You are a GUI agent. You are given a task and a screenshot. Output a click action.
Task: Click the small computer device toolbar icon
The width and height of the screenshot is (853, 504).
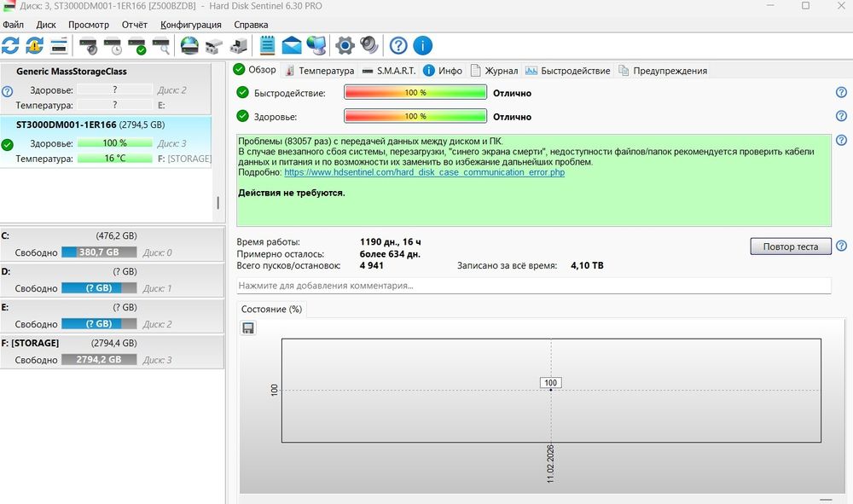pyautogui.click(x=238, y=46)
